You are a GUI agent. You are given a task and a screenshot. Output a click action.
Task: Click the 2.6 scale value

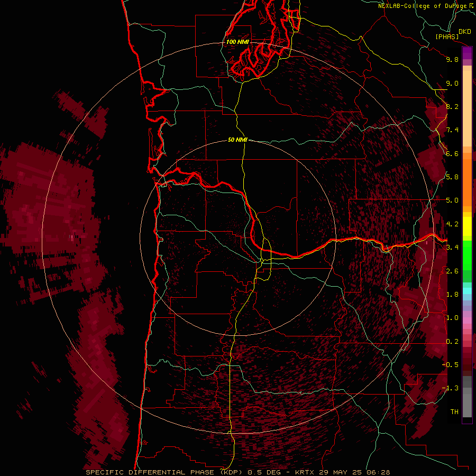(x=452, y=271)
